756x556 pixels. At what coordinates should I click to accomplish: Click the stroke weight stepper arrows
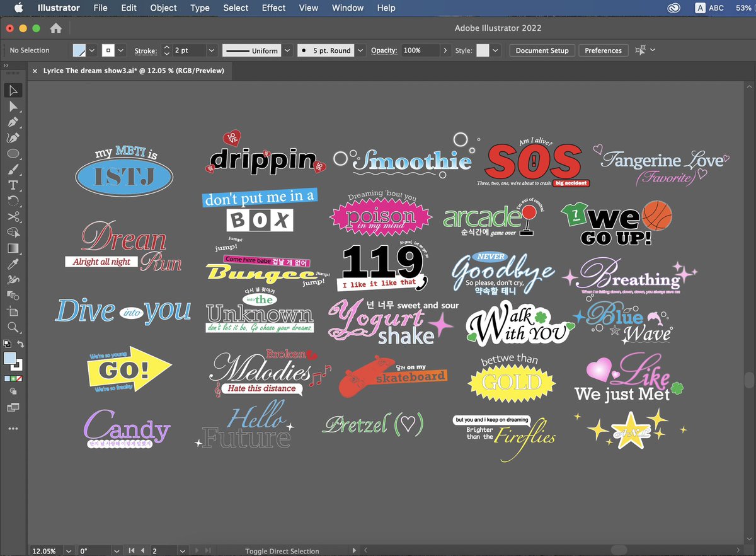[x=166, y=50]
